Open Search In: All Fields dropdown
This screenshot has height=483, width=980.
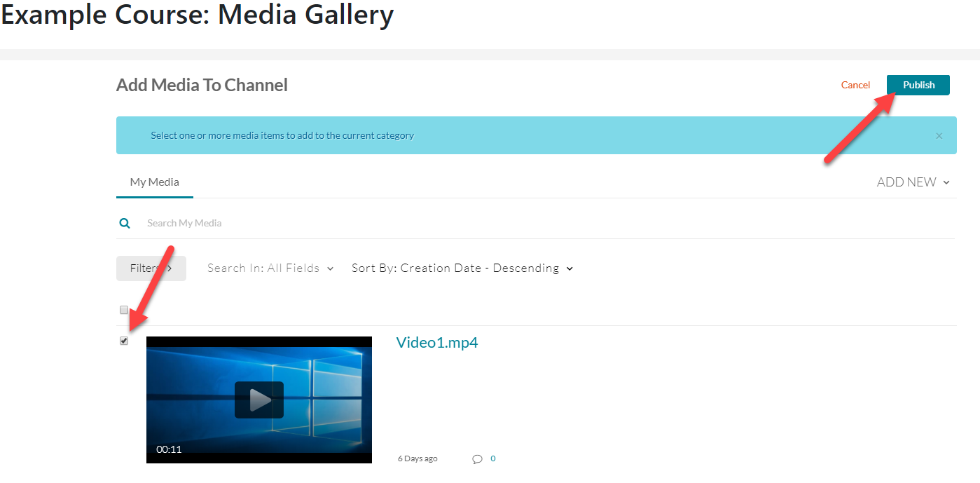(x=270, y=268)
